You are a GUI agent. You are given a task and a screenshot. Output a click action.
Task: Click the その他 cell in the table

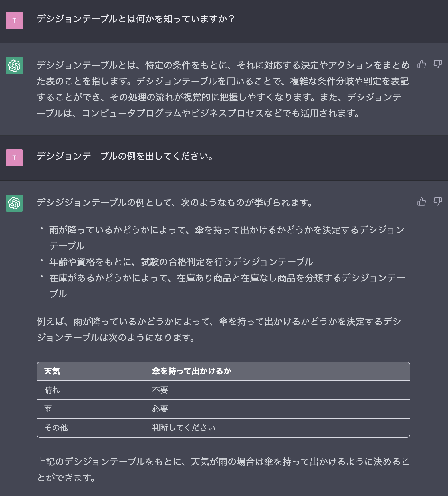tap(55, 428)
